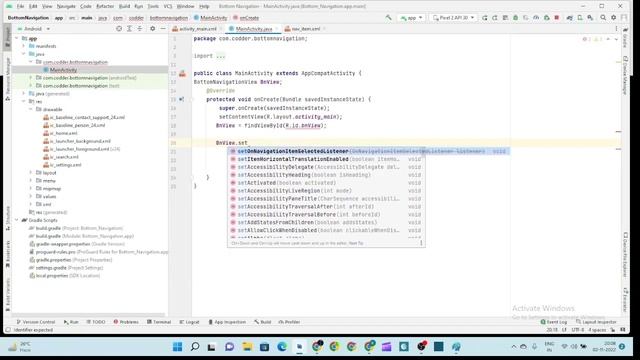The width and height of the screenshot is (640, 360).
Task: Click override gutter marker on onCreate line
Action: pyautogui.click(x=181, y=99)
